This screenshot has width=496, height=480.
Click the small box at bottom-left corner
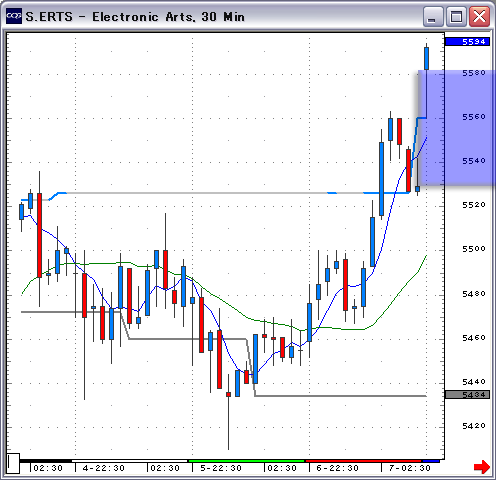pyautogui.click(x=13, y=463)
